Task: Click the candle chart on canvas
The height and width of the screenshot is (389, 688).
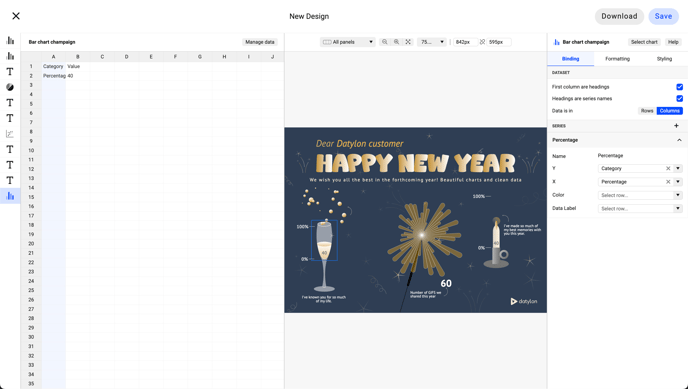Action: point(496,243)
